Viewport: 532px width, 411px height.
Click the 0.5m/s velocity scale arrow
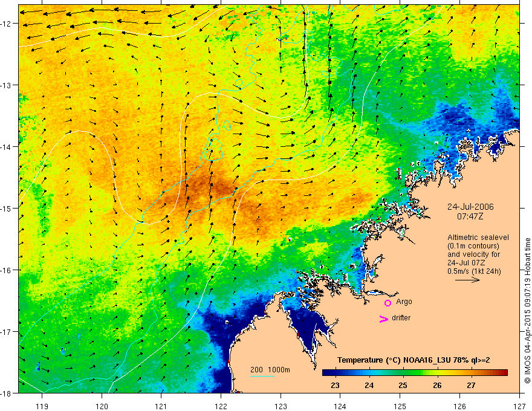[467, 280]
